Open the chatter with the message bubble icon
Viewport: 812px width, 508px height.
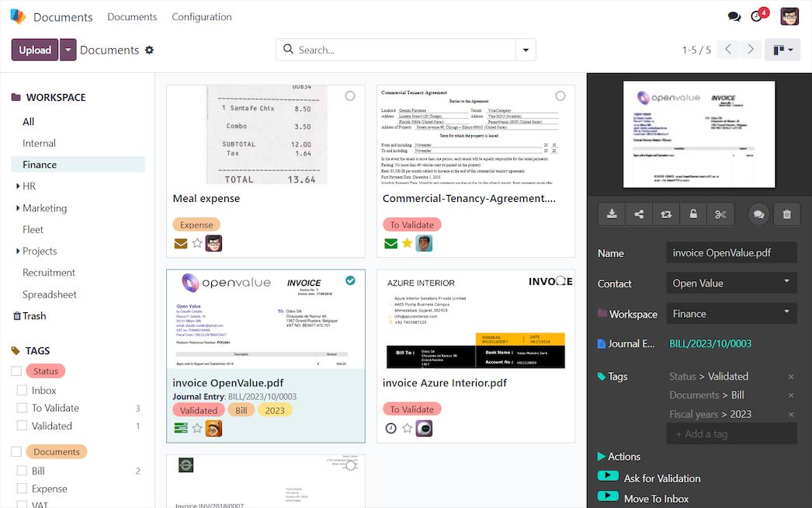point(758,214)
